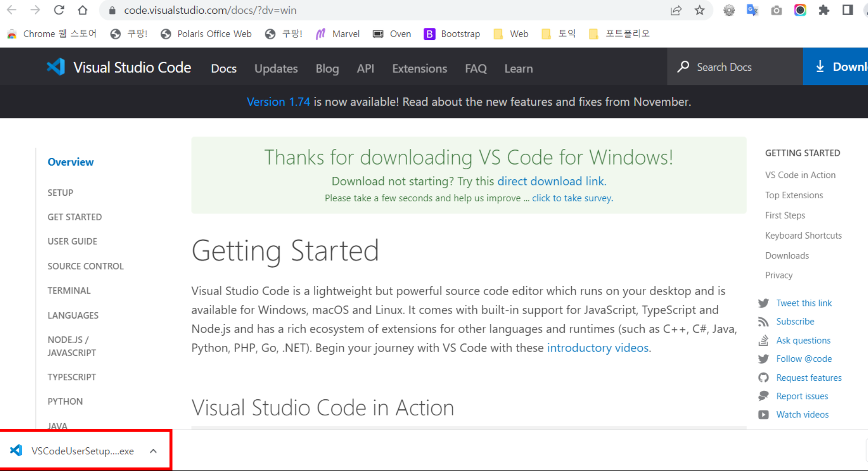This screenshot has width=868, height=471.
Task: Open the Learn navigation item
Action: tap(519, 68)
